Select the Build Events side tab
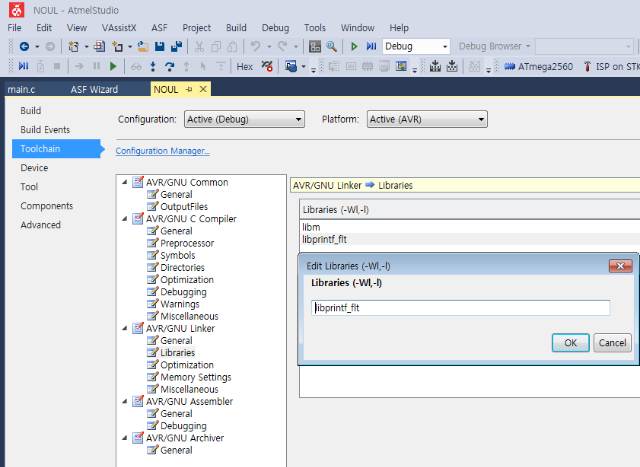Viewport: 640px width, 467px height. click(x=45, y=130)
